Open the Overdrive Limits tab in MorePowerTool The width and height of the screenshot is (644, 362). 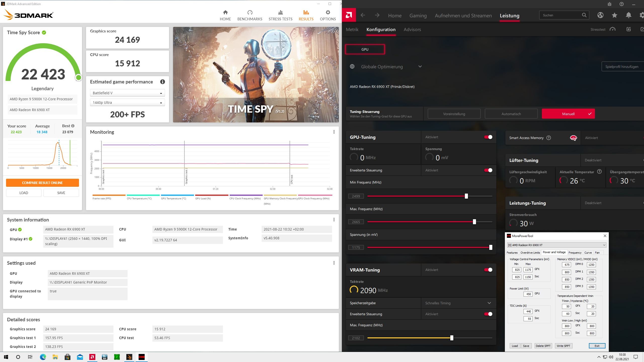[530, 252]
